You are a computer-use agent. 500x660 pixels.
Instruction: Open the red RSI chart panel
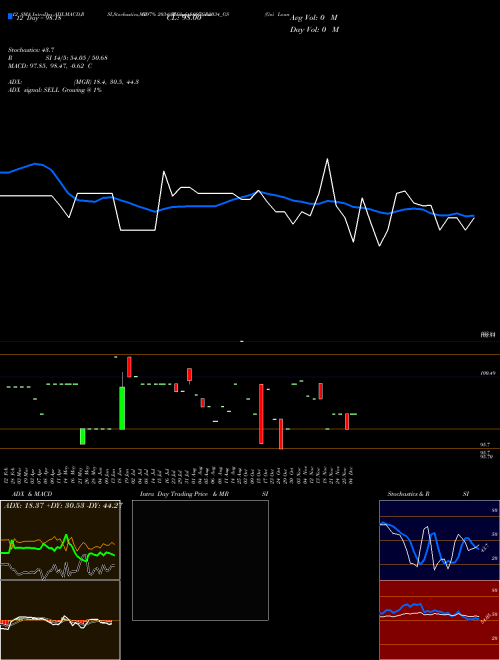(x=439, y=620)
